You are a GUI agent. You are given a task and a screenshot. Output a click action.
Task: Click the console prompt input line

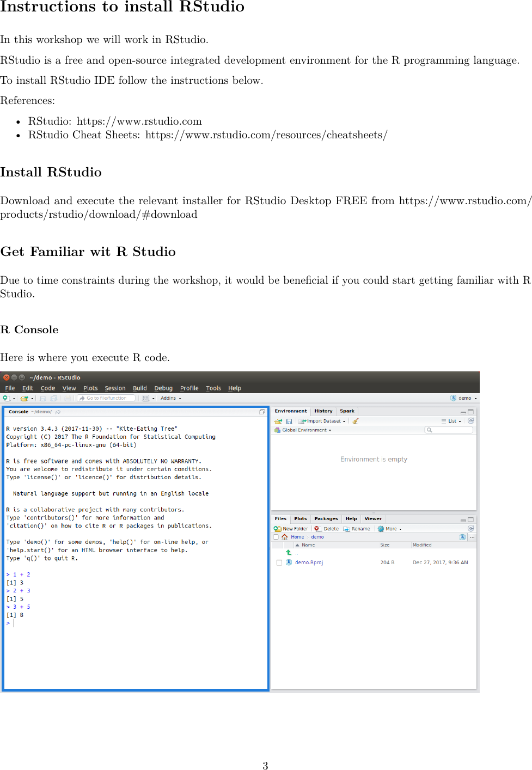click(135, 623)
